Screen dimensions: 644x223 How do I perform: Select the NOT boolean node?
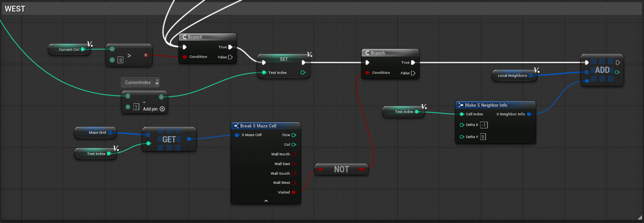pos(341,169)
